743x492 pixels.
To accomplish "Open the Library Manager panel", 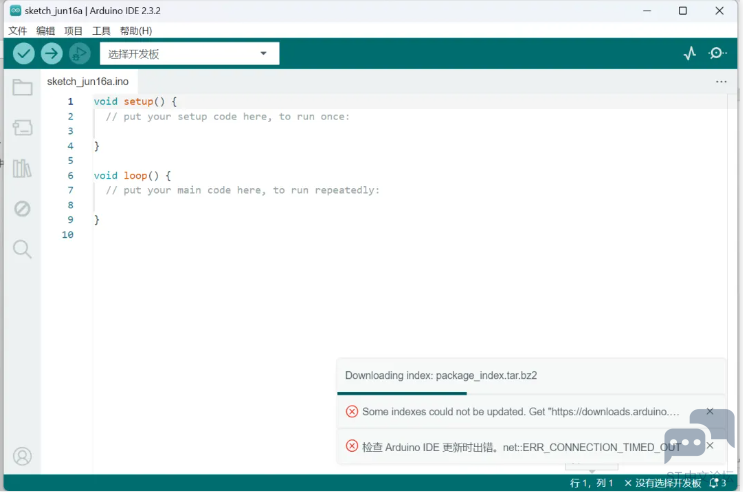I will [x=22, y=168].
